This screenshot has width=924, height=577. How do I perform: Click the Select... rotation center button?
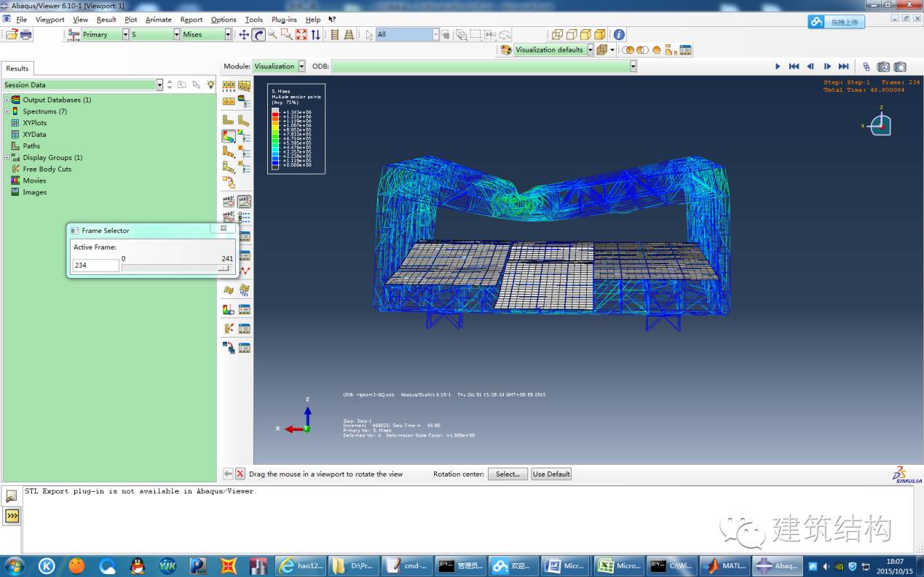pyautogui.click(x=508, y=474)
